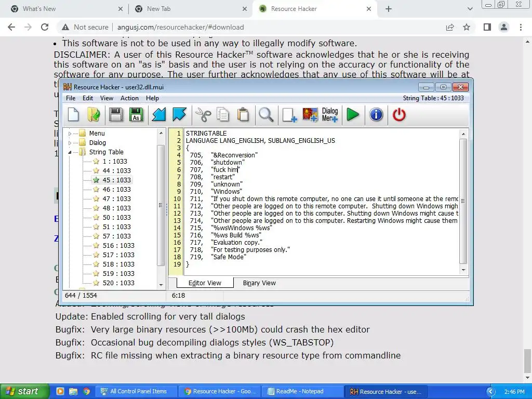Screen dimensions: 532x399
Task: Paste using the clipboard toolbar icon
Action: (243, 114)
